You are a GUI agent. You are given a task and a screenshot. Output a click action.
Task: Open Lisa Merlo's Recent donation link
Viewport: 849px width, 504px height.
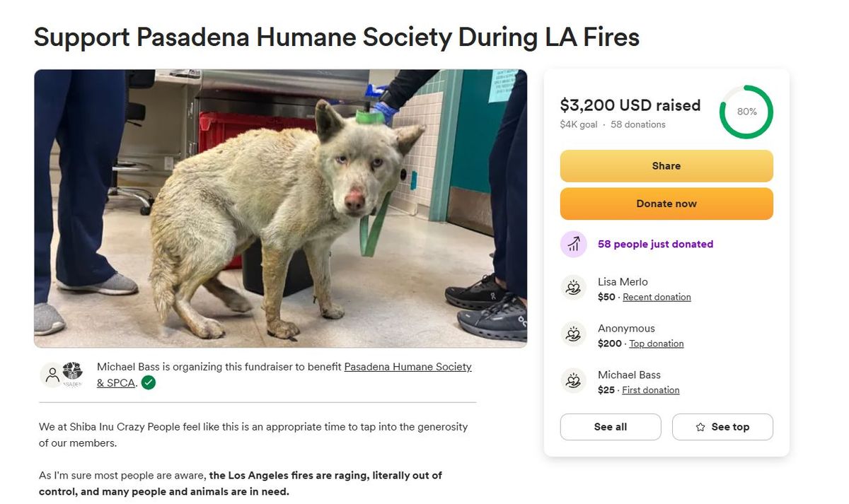point(656,297)
